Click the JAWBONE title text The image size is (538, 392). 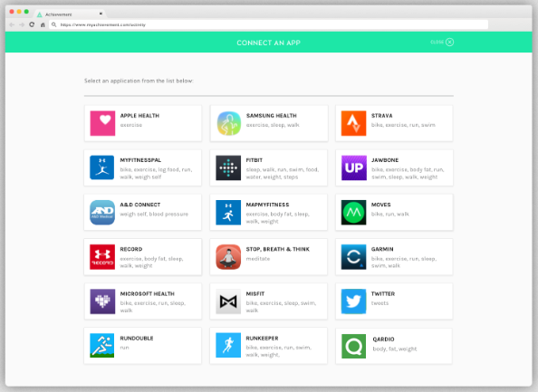tap(385, 160)
